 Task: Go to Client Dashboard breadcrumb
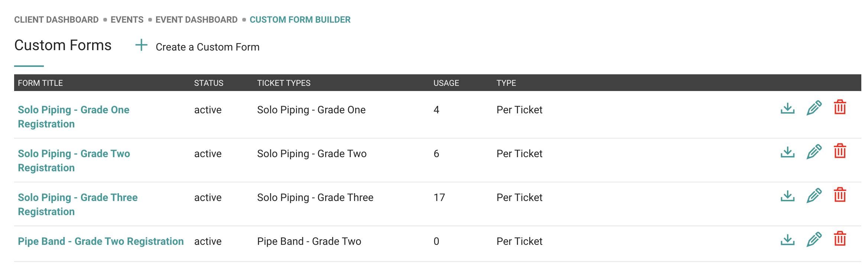coord(56,20)
